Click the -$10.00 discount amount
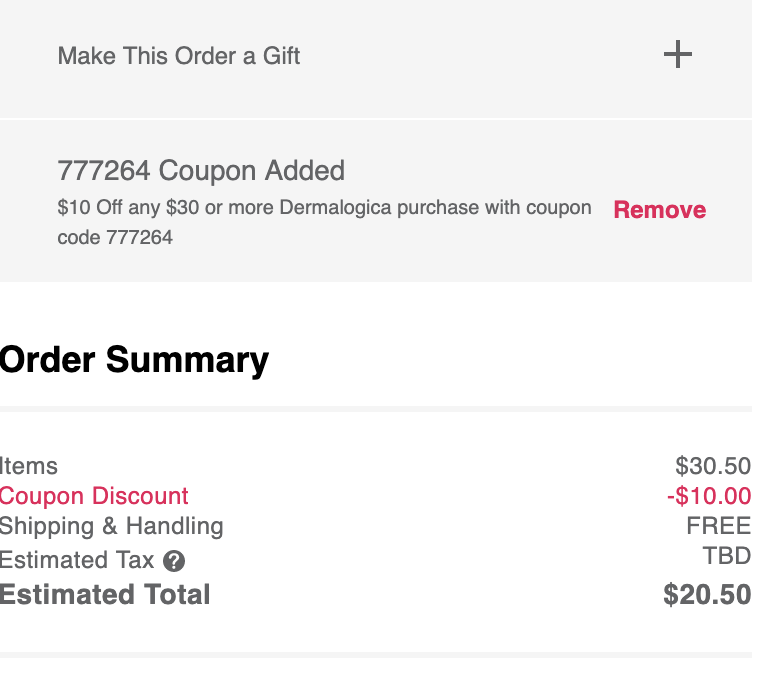 (x=709, y=496)
